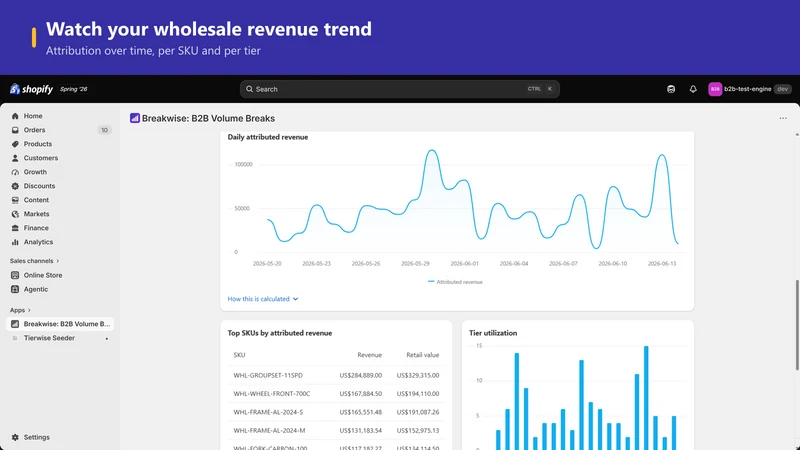Open Orders in sidebar
The width and height of the screenshot is (800, 450).
34,130
